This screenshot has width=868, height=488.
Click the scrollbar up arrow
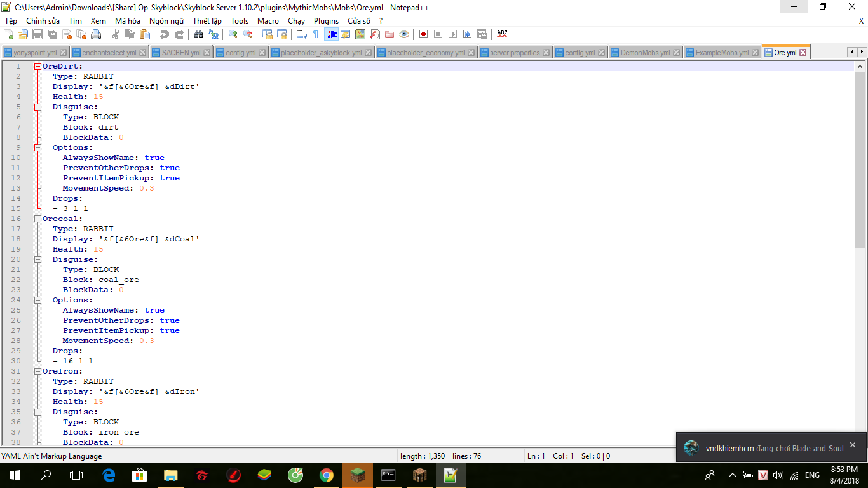[860, 66]
